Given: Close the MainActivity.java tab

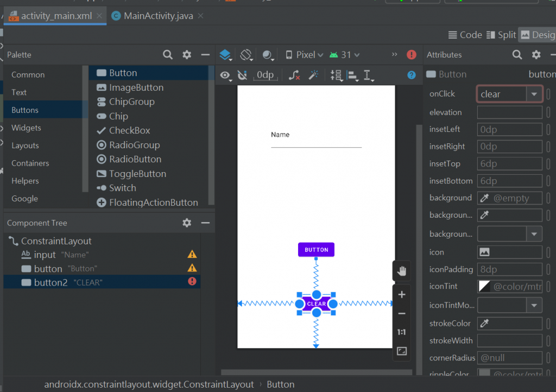Looking at the screenshot, I should tap(201, 16).
